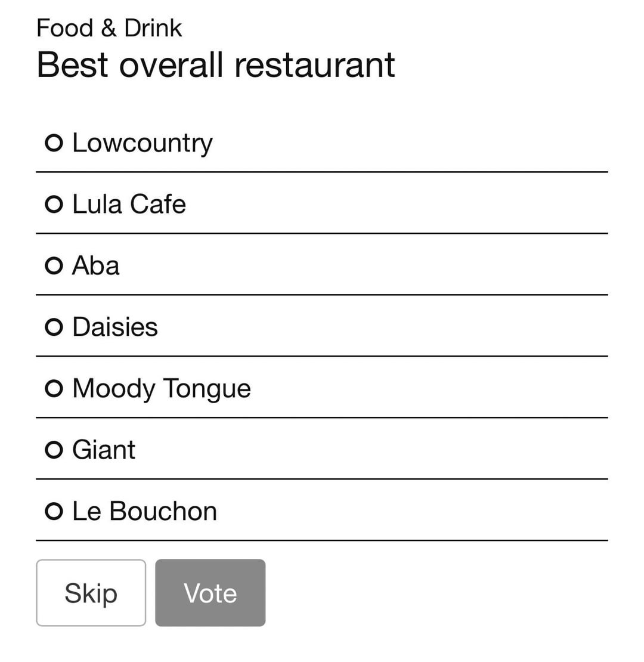Click the Best overall restaurant heading
This screenshot has height=662, width=644.
[x=215, y=64]
